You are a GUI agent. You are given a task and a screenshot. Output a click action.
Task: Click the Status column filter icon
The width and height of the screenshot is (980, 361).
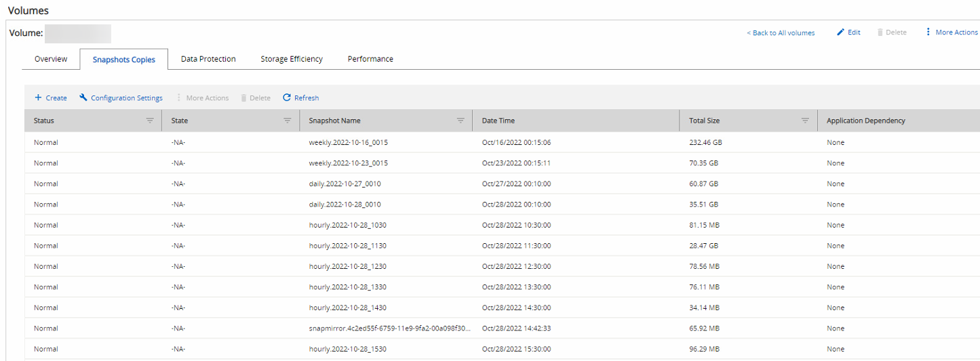tap(150, 121)
